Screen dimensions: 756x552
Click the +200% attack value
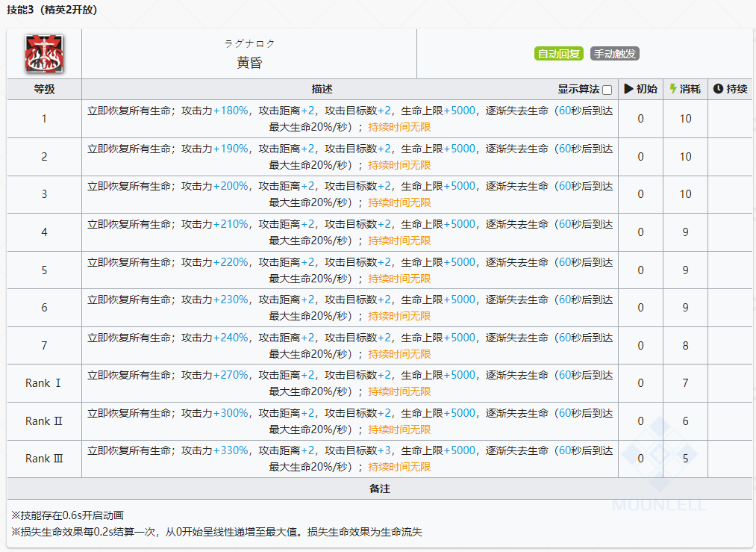pyautogui.click(x=231, y=186)
